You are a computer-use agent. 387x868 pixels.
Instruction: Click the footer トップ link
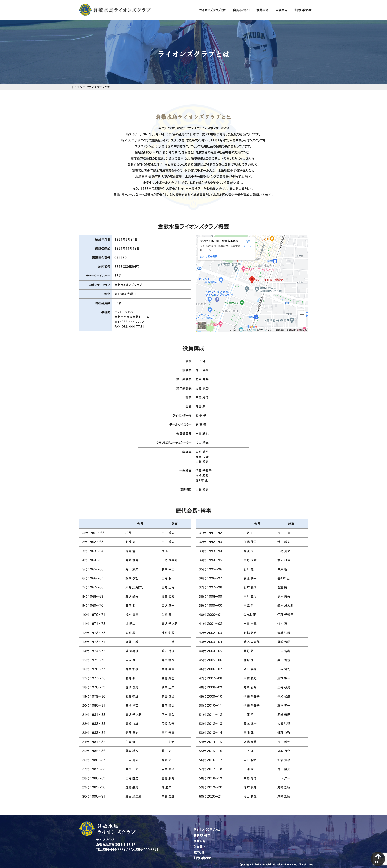[x=197, y=824]
